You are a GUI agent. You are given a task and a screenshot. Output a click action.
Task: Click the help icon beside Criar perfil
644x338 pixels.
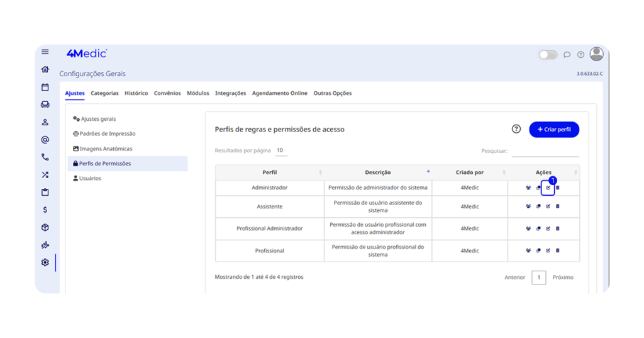pyautogui.click(x=516, y=129)
